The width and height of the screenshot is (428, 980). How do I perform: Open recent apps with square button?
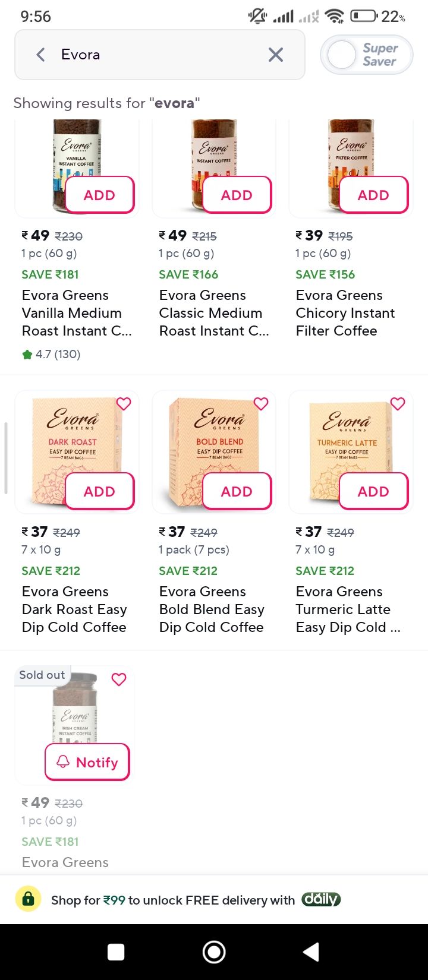click(x=116, y=952)
